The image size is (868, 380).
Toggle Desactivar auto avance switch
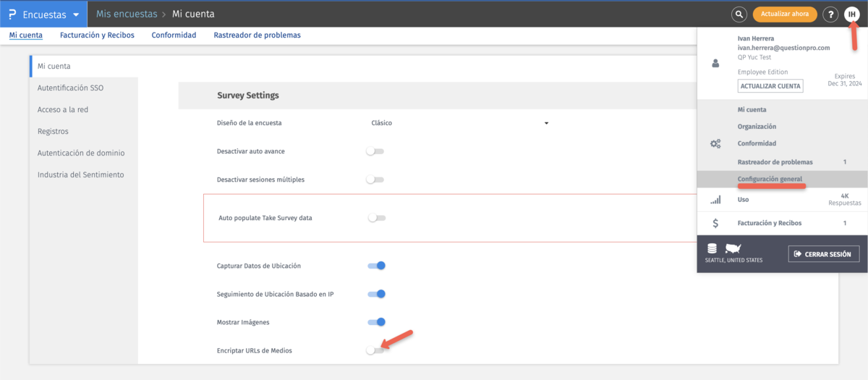point(375,151)
